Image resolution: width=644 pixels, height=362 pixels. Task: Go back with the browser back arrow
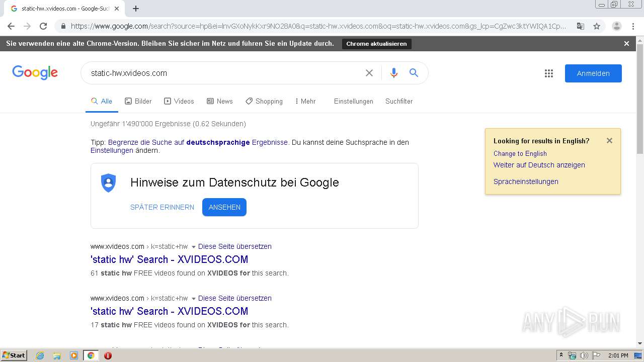(x=11, y=26)
